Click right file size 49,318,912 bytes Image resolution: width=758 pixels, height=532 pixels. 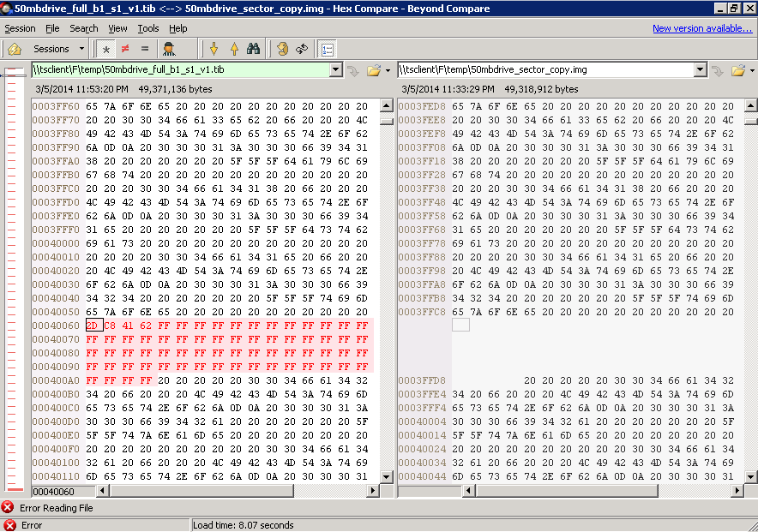click(541, 89)
